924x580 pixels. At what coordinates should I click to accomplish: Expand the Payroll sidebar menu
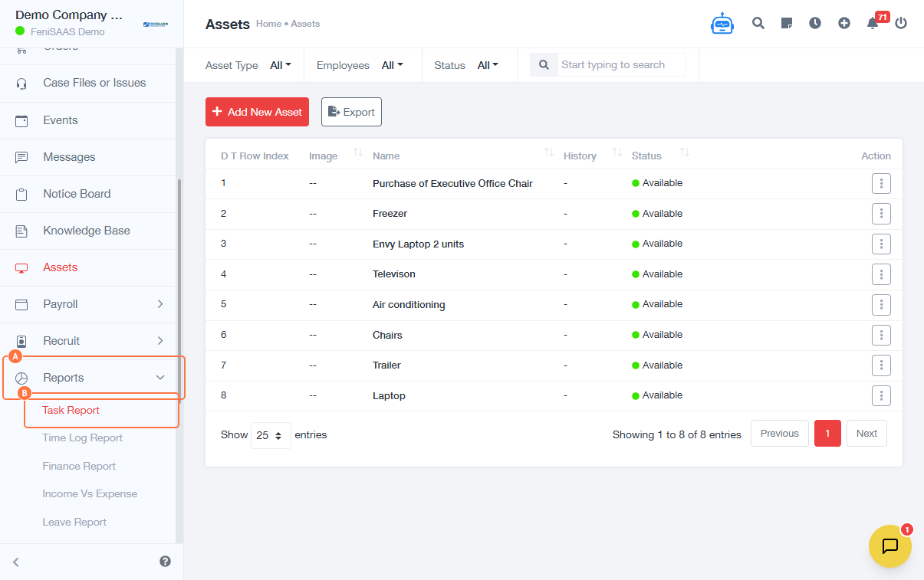(91, 304)
